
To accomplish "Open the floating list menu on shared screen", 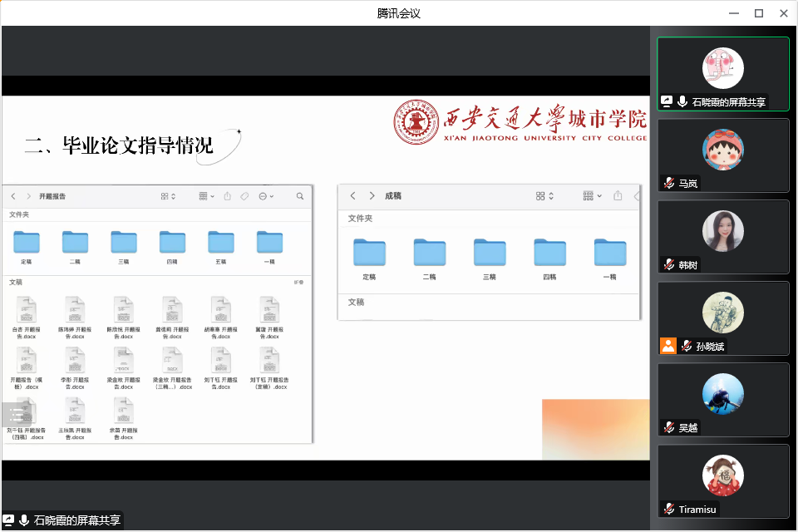I will (17, 414).
